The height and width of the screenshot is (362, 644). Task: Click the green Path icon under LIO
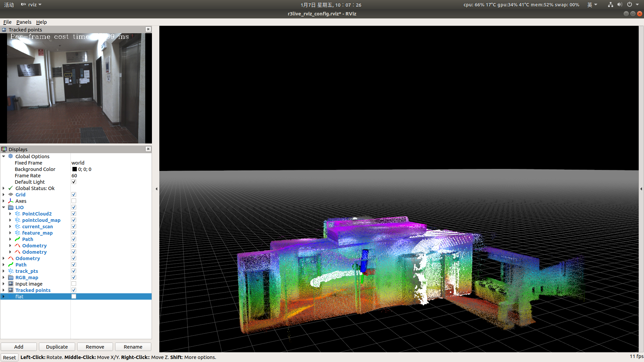click(x=17, y=239)
